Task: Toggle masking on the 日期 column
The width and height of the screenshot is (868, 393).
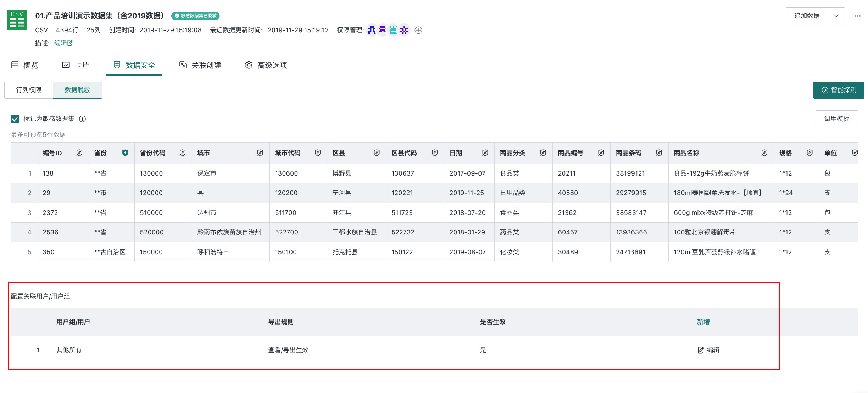Action: tap(485, 153)
